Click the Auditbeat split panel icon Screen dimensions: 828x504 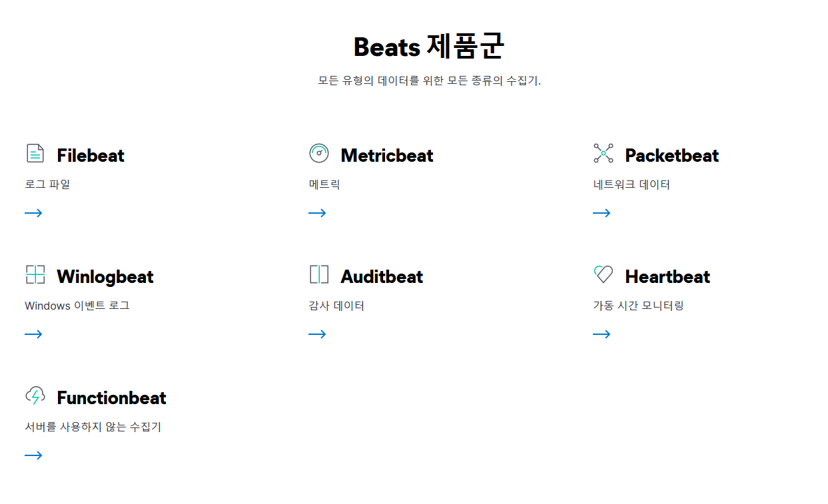[319, 274]
